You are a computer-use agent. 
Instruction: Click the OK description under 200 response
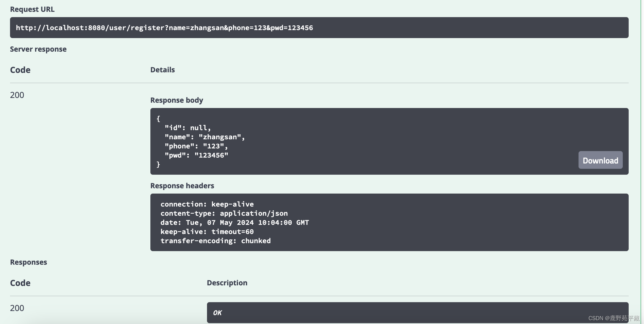coord(217,312)
